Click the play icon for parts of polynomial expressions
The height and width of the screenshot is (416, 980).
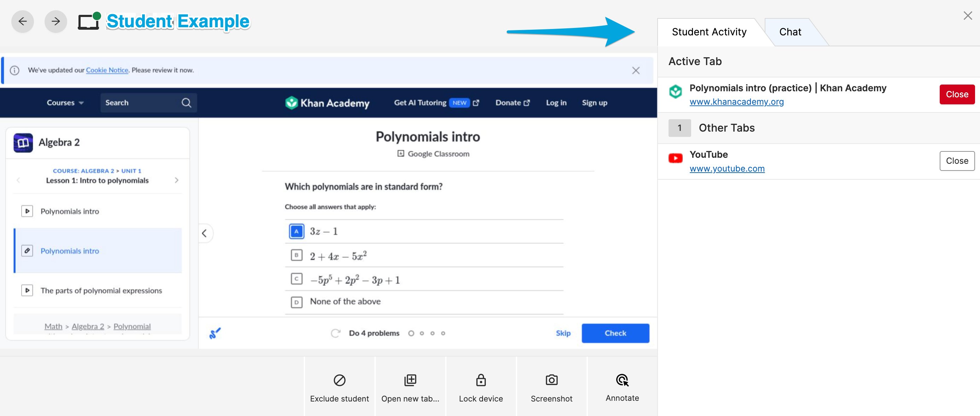(27, 291)
